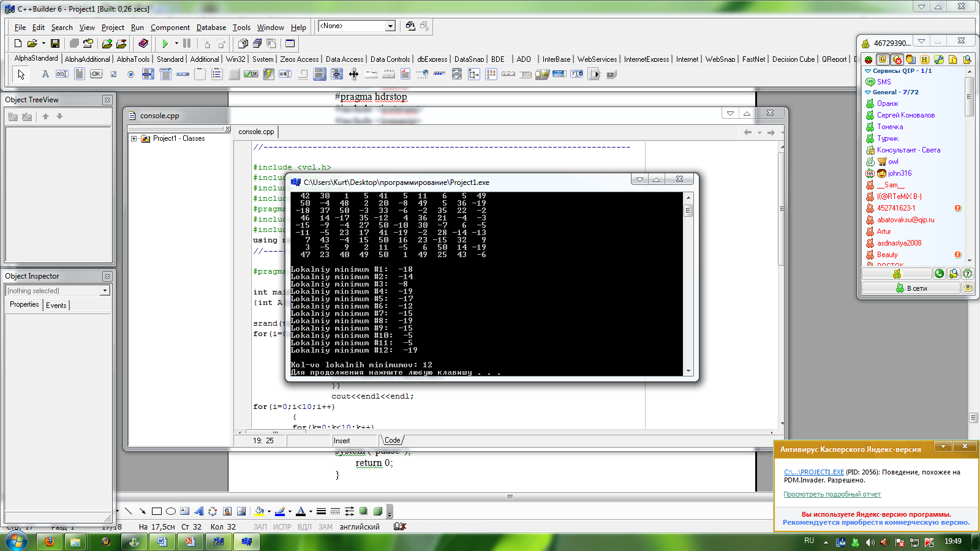The width and height of the screenshot is (980, 551).
Task: Select the green checkmark OK BitBtn component
Action: [x=251, y=74]
